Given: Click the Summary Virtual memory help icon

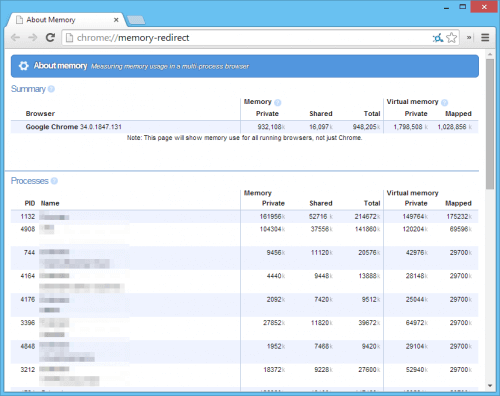Looking at the screenshot, I should tap(444, 102).
